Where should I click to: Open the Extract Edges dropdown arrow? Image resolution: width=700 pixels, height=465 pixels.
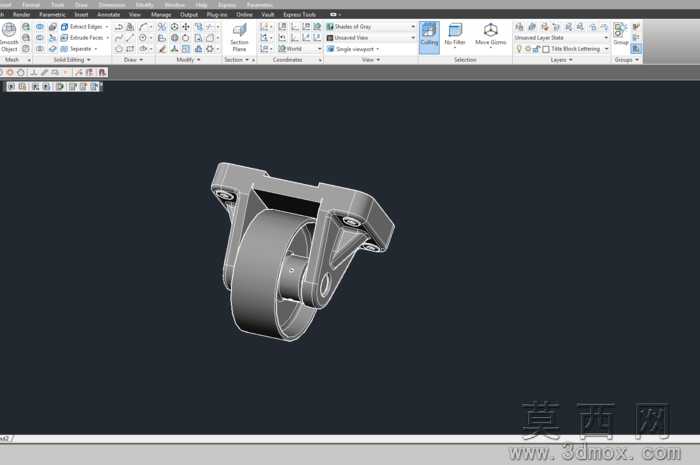tap(107, 27)
